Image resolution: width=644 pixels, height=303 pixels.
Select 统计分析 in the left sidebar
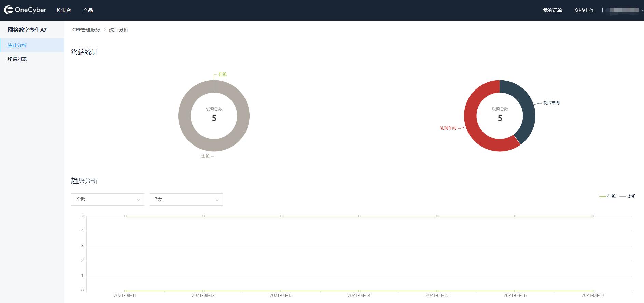17,45
